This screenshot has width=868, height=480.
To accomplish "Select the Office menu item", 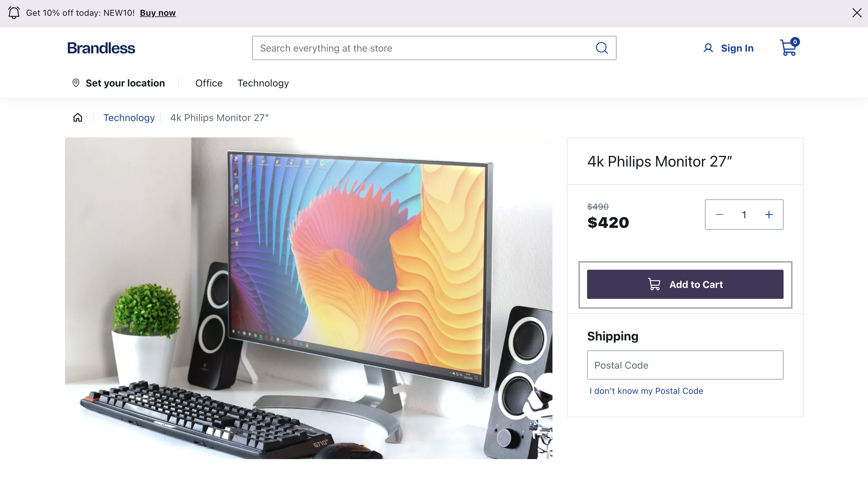I will 209,83.
